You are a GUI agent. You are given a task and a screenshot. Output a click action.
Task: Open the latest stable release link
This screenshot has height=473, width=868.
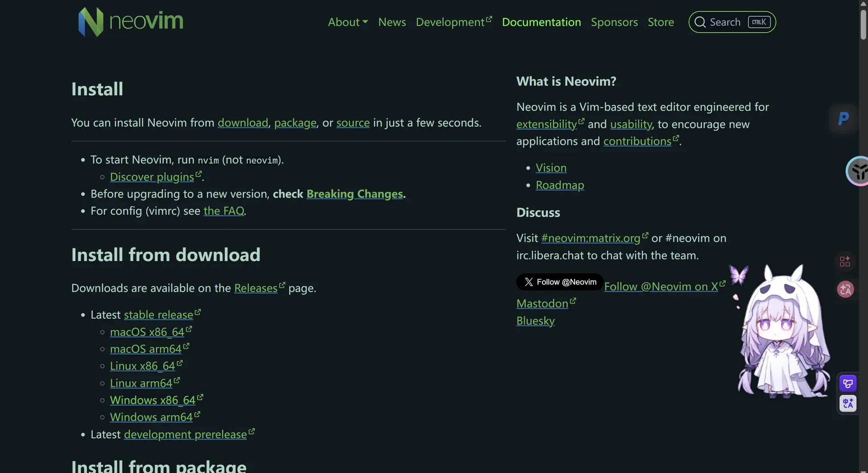pos(162,315)
